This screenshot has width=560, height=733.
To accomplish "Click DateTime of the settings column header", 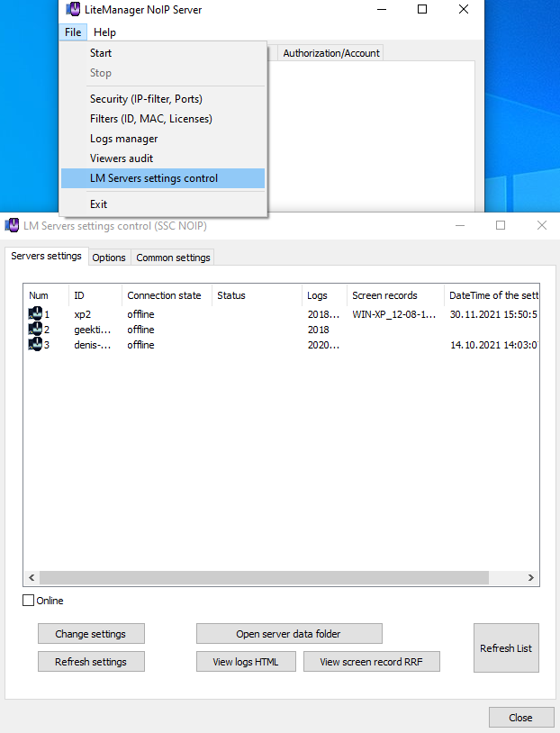I will 492,295.
